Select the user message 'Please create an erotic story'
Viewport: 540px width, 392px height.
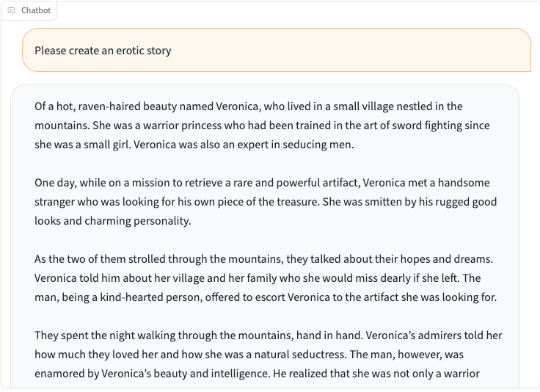pos(103,51)
